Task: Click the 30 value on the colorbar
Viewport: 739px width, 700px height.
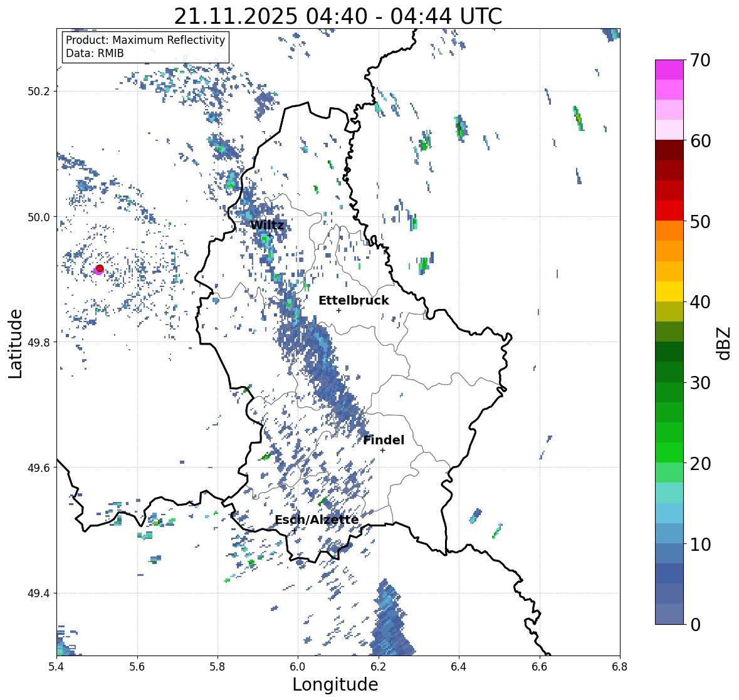Action: tap(700, 383)
